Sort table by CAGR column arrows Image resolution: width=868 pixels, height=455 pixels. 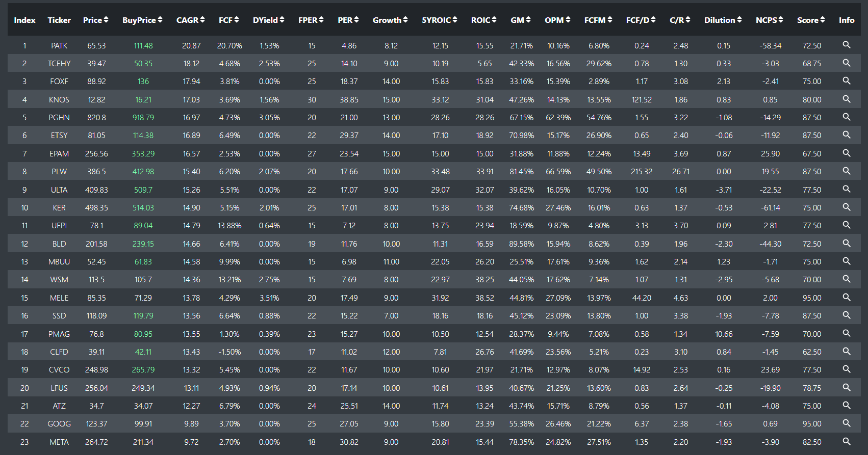point(202,20)
